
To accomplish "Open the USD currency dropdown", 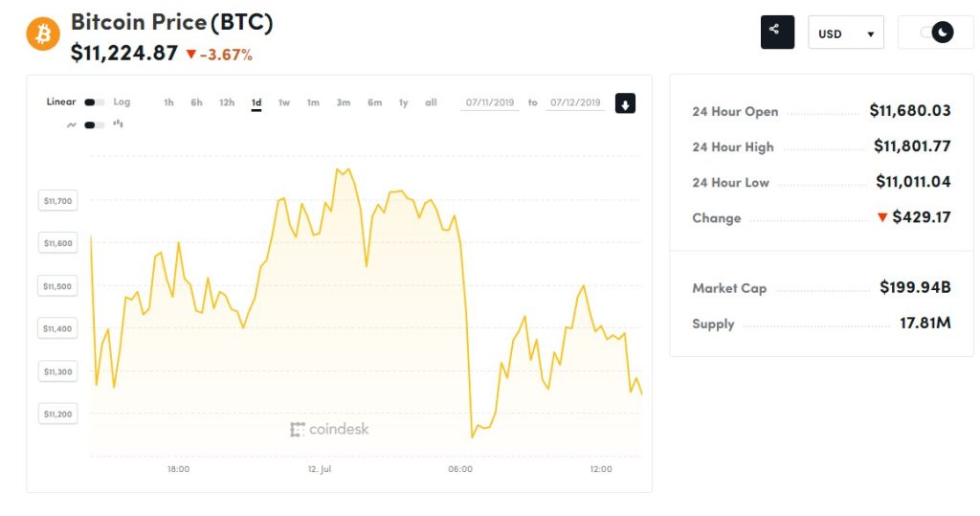I will (x=845, y=34).
